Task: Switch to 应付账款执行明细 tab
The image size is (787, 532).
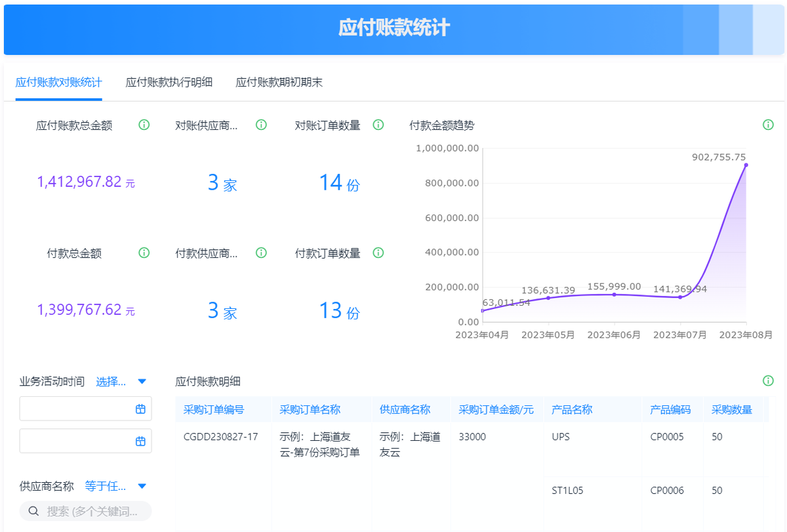Action: [x=169, y=83]
